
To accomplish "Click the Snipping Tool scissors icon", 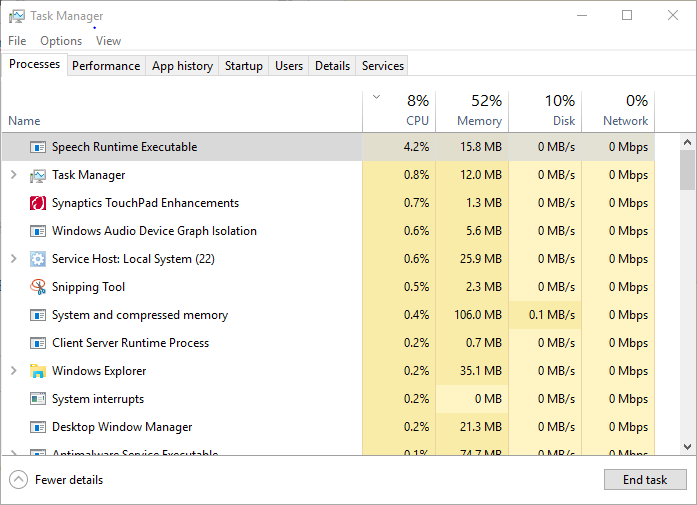I will [38, 287].
